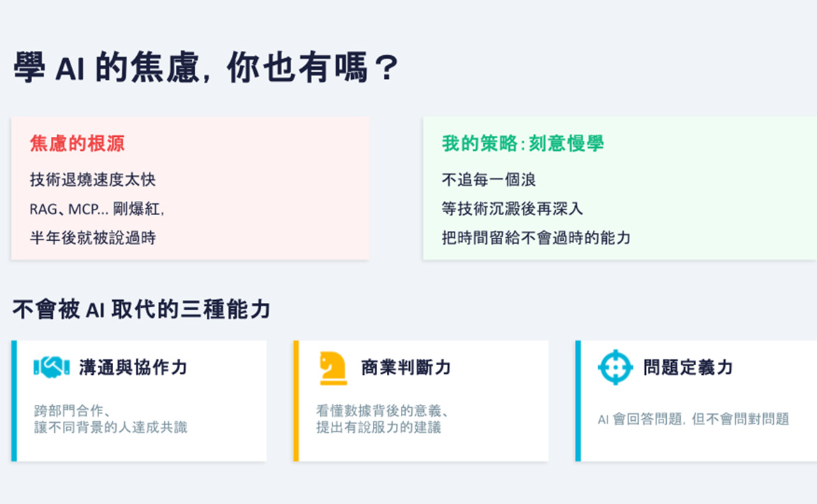Click the line 把時間留給不會過時的能力
Screen dimensions: 817x504
click(536, 238)
